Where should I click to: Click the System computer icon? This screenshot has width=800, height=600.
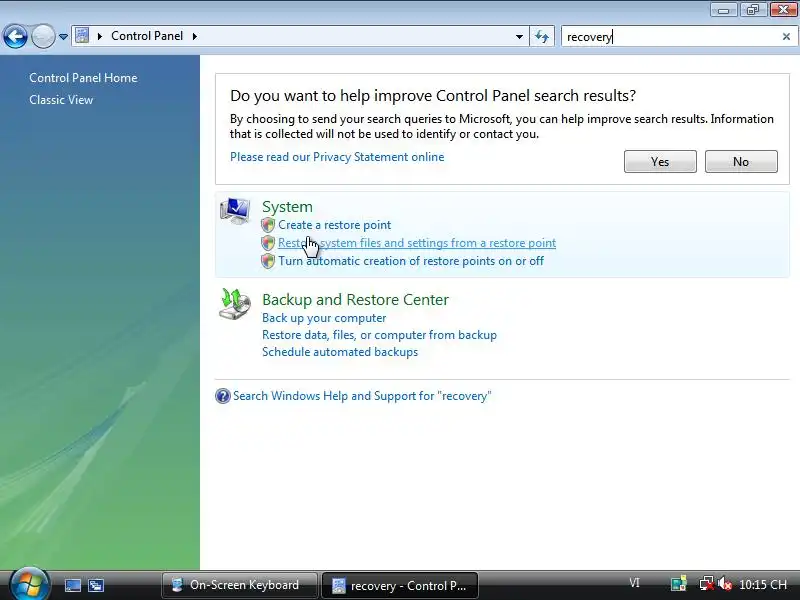click(235, 211)
